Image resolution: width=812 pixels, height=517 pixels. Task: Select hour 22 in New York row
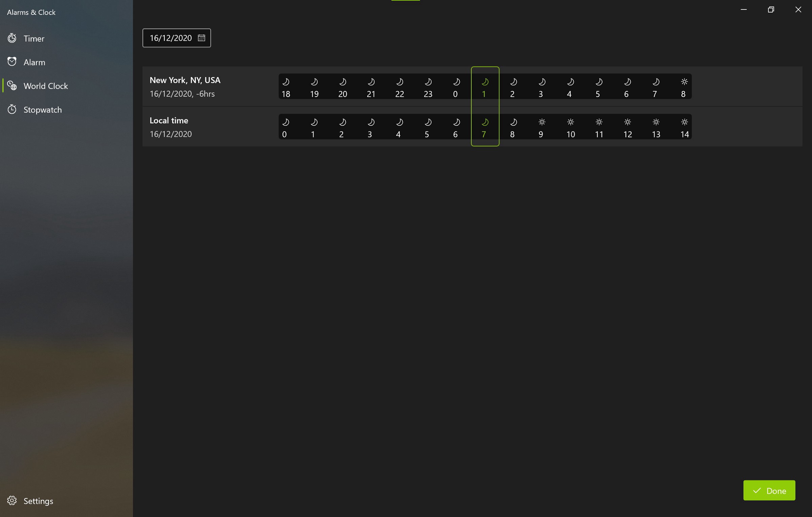pos(400,94)
